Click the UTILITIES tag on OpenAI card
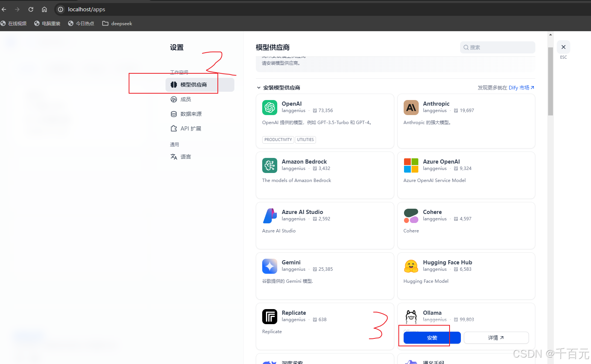 (x=305, y=140)
